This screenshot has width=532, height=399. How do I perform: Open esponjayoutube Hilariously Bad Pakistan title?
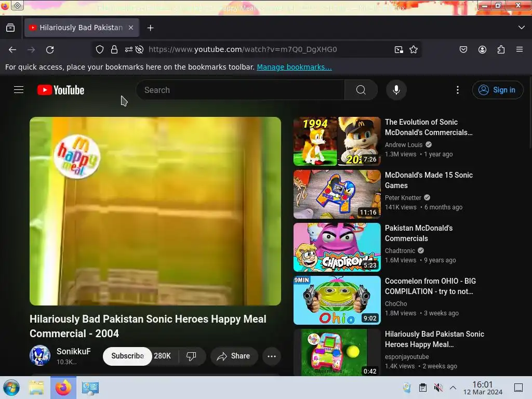click(434, 339)
